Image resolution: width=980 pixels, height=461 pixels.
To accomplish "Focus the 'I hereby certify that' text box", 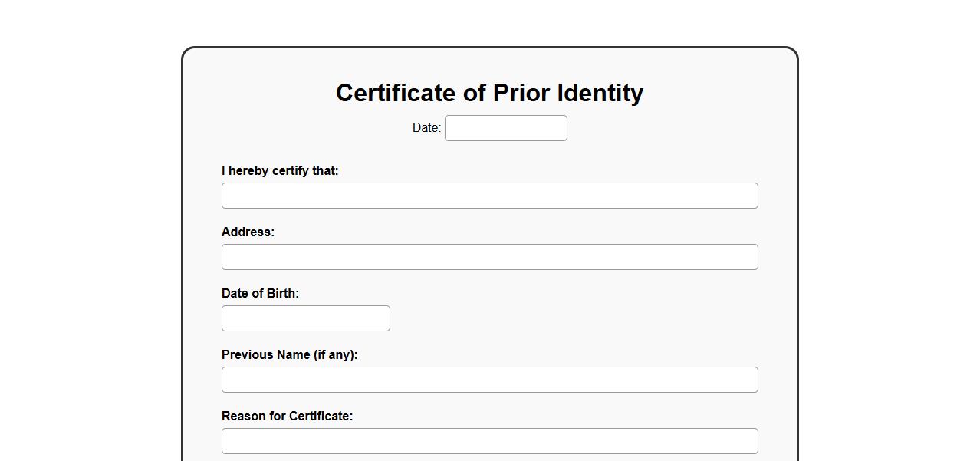I will (489, 196).
